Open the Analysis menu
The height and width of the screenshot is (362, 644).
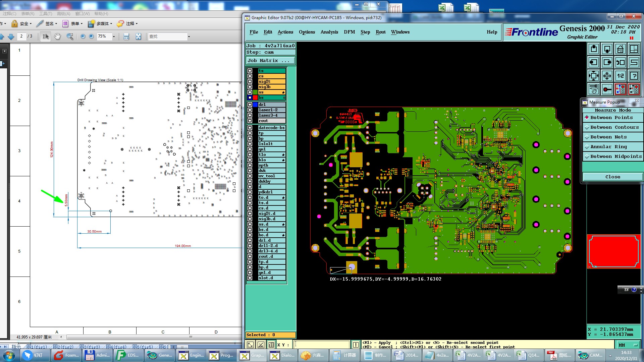click(x=329, y=32)
